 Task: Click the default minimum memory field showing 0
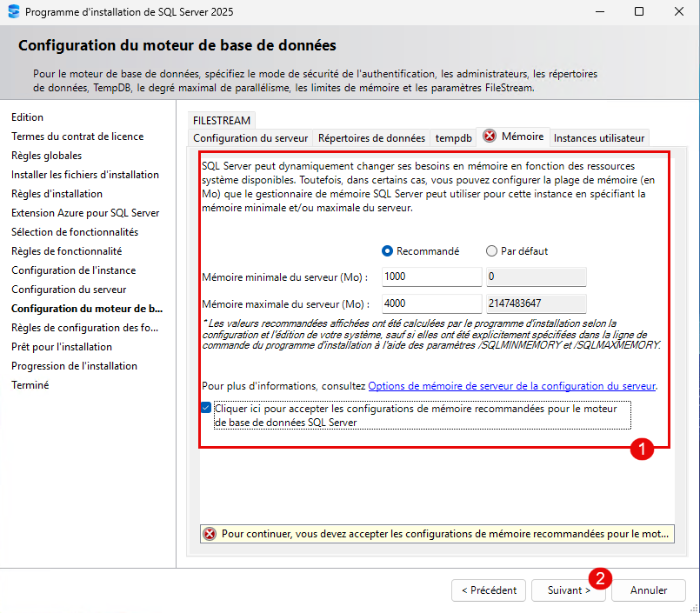point(537,277)
